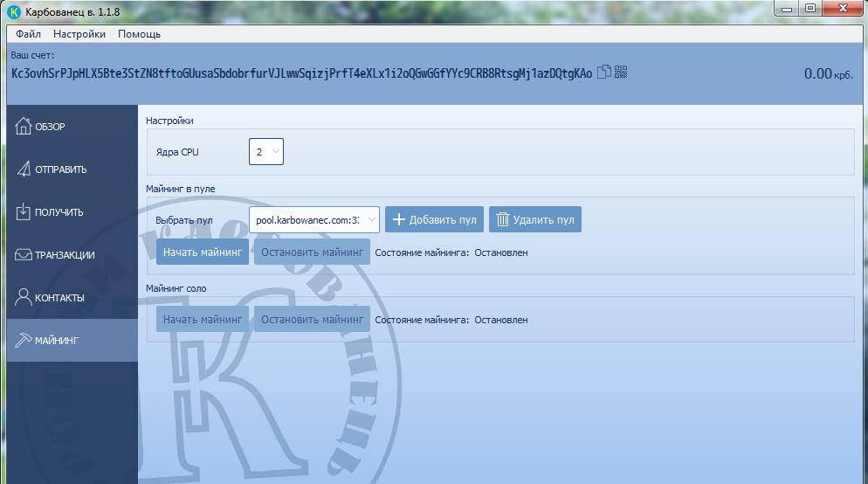This screenshot has height=484, width=868.
Task: Click the Ваш счет: label
Action: click(x=32, y=55)
